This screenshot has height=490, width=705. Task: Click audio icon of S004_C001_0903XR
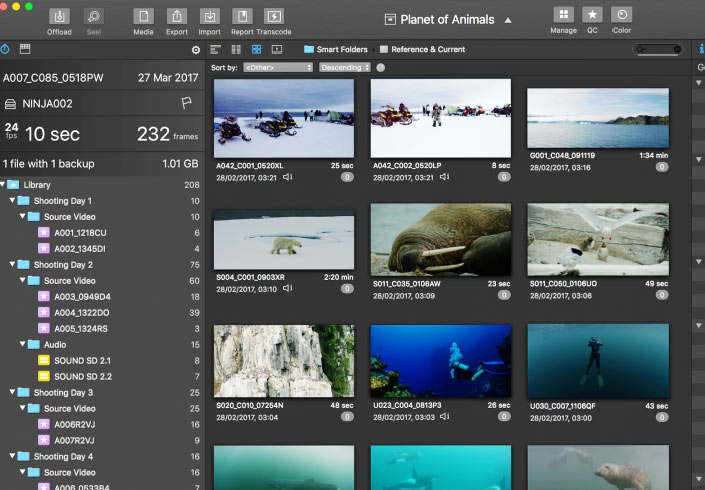[287, 288]
